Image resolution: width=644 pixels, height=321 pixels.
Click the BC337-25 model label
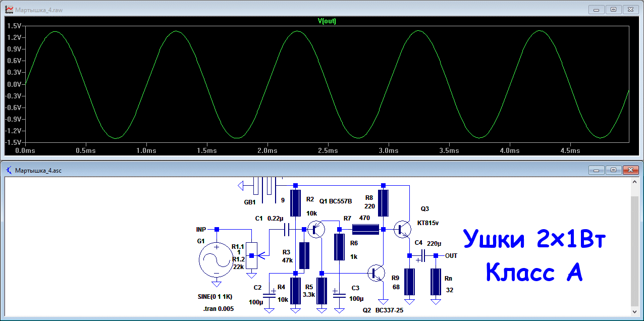390,310
